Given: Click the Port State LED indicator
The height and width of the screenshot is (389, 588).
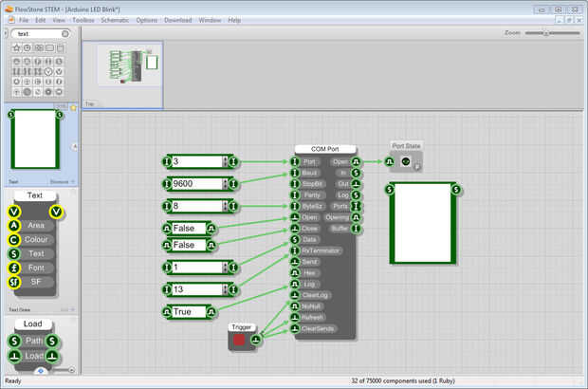Looking at the screenshot, I should pyautogui.click(x=406, y=161).
